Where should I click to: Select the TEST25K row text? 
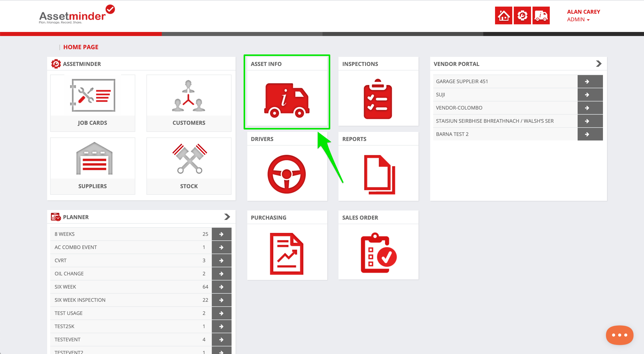(x=65, y=326)
